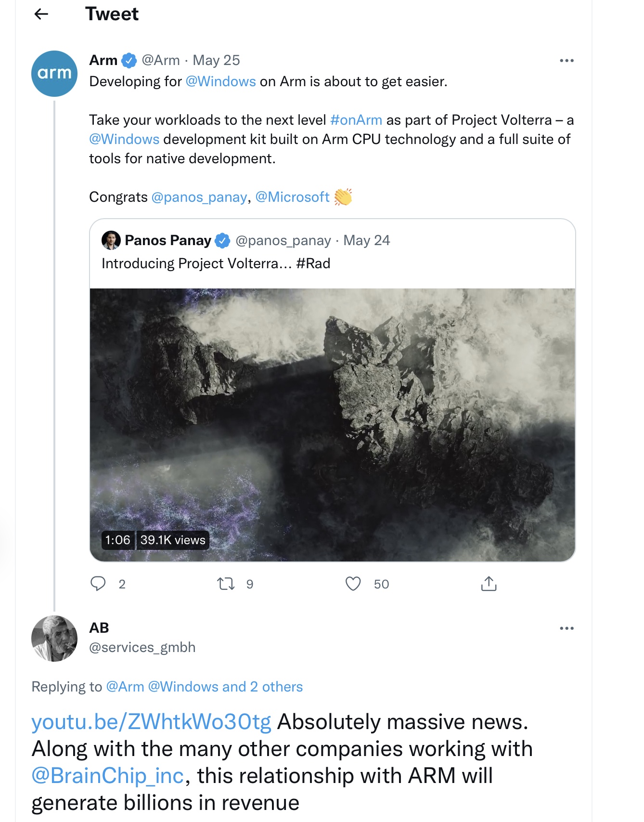This screenshot has height=822, width=644.
Task: Open the #onArm hashtag link
Action: [356, 120]
